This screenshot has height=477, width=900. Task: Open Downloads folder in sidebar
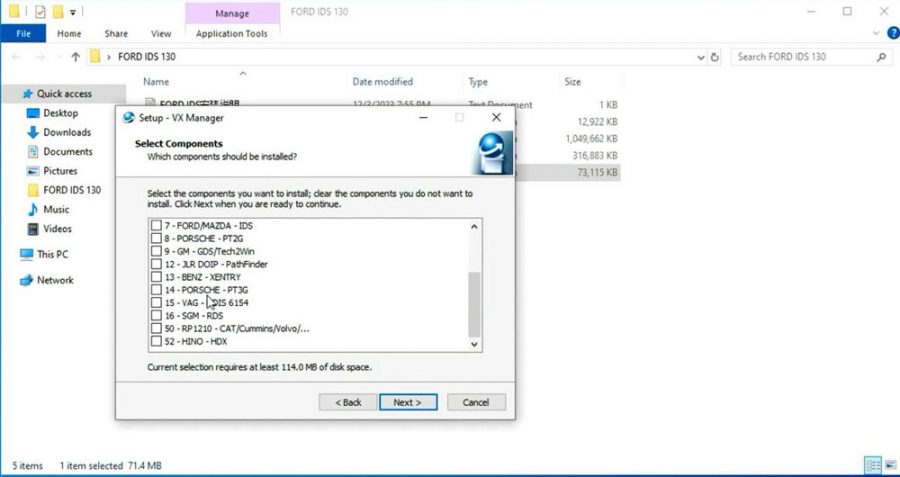click(x=66, y=132)
